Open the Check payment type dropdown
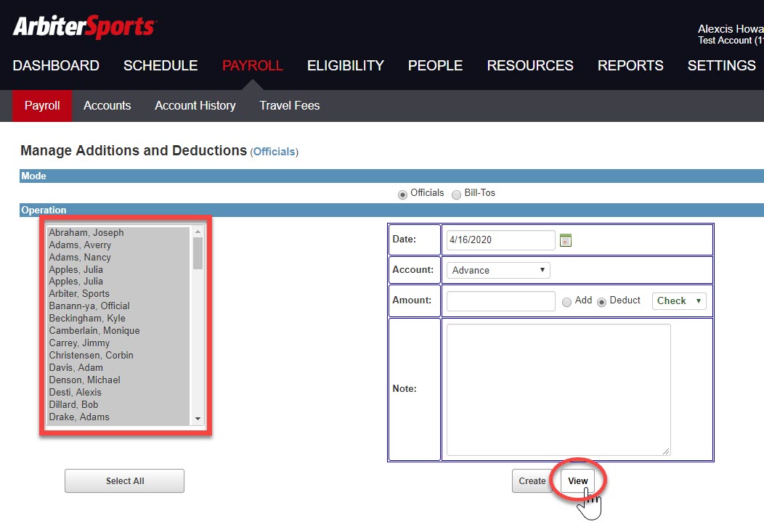 point(679,300)
